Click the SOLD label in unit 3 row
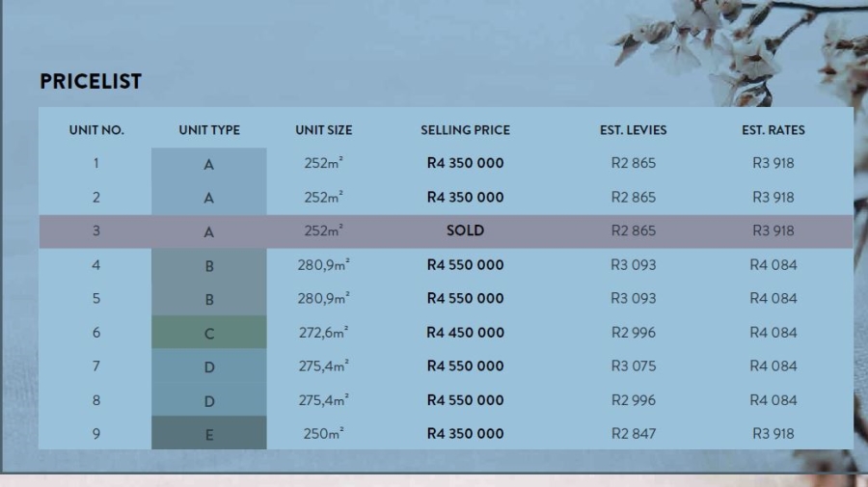 (465, 231)
